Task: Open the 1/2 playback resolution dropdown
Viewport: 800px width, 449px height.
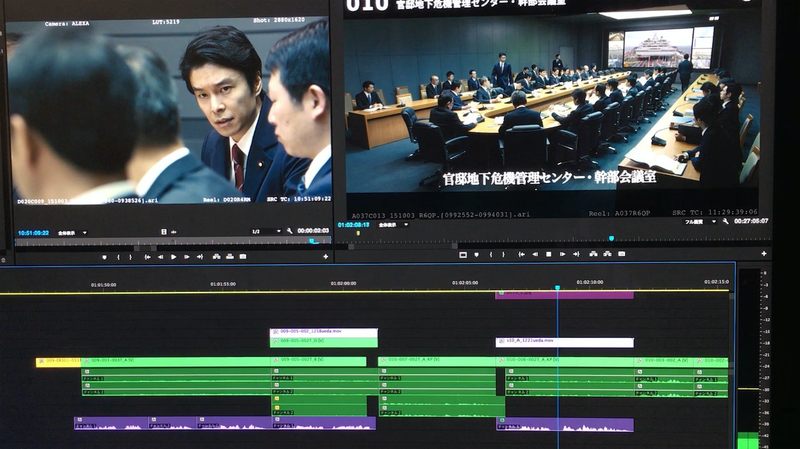Action: [266, 231]
